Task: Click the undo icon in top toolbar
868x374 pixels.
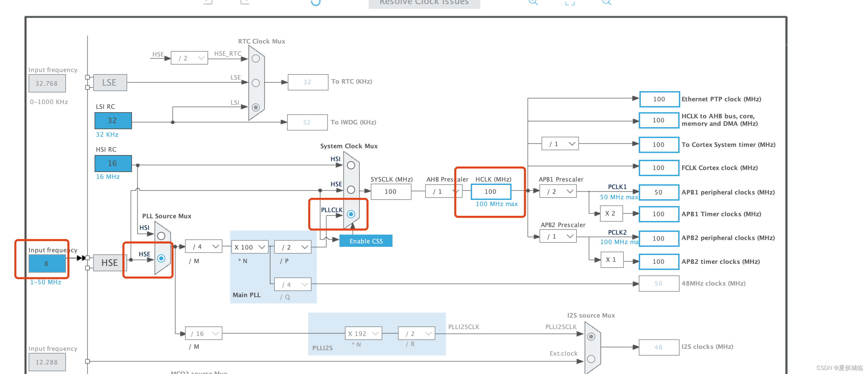Action: tap(208, 2)
